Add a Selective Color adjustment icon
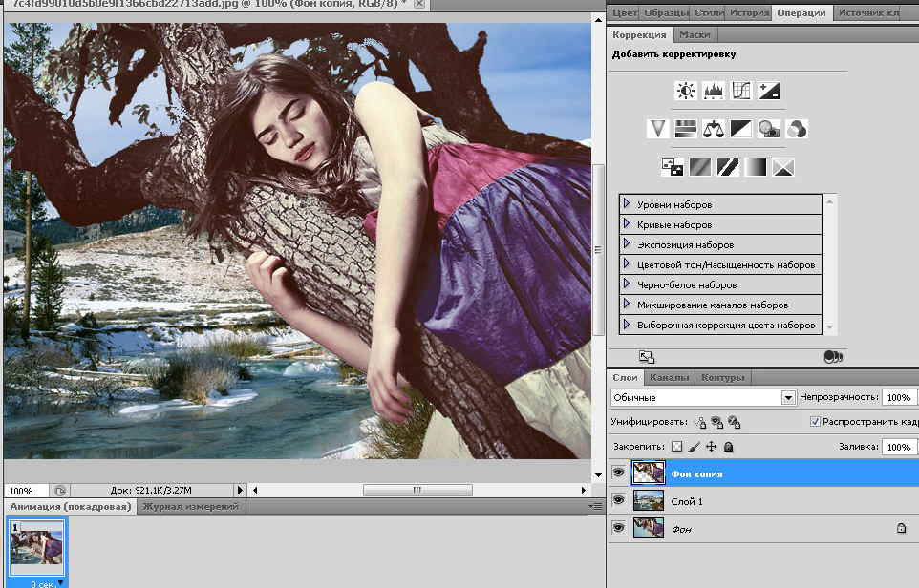This screenshot has width=919, height=588. point(783,167)
